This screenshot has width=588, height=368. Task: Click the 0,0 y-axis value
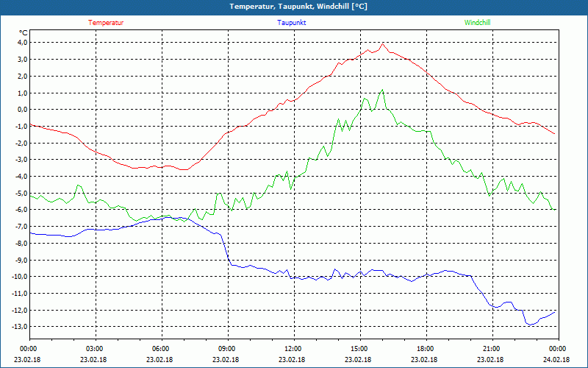click(x=23, y=110)
